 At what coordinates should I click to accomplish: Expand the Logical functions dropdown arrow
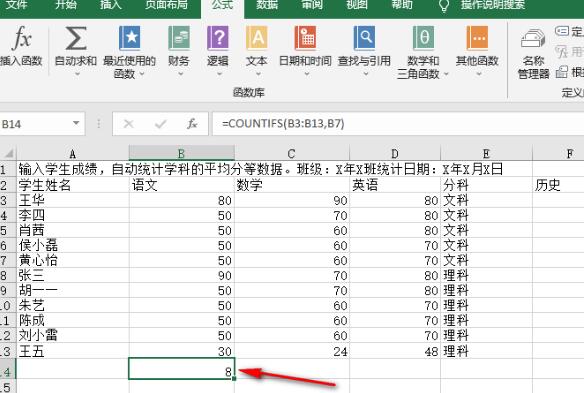pyautogui.click(x=219, y=74)
